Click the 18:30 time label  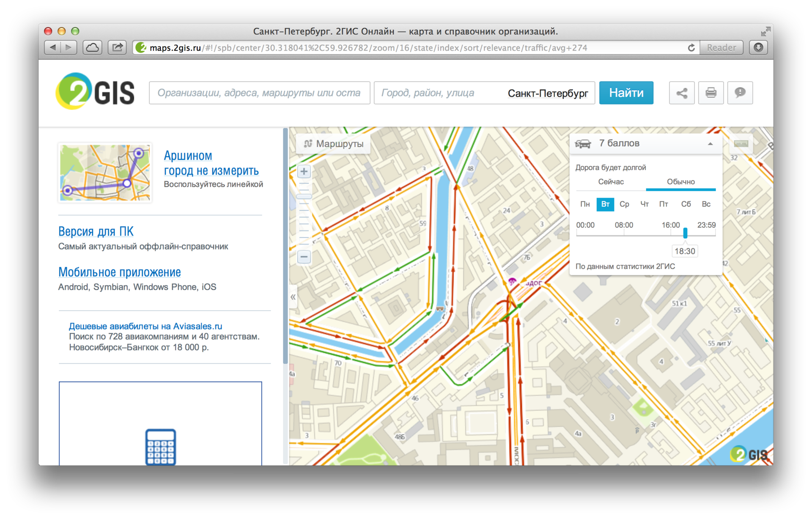685,251
